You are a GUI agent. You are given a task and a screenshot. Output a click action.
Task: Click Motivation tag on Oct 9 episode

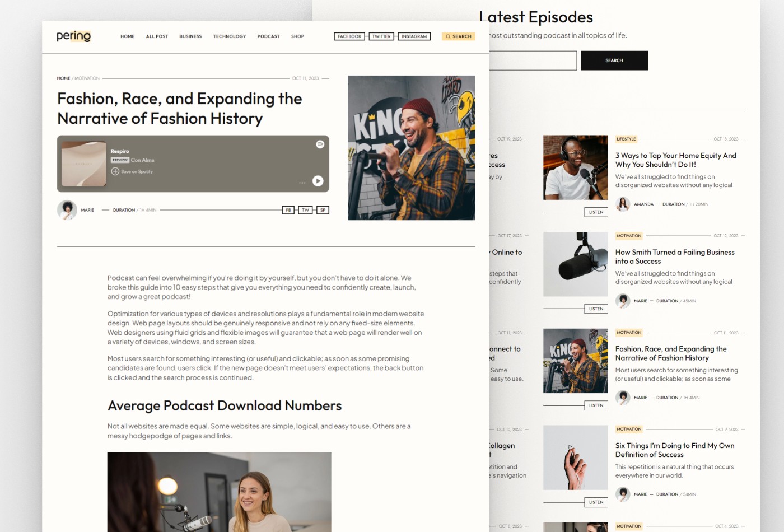coord(629,430)
